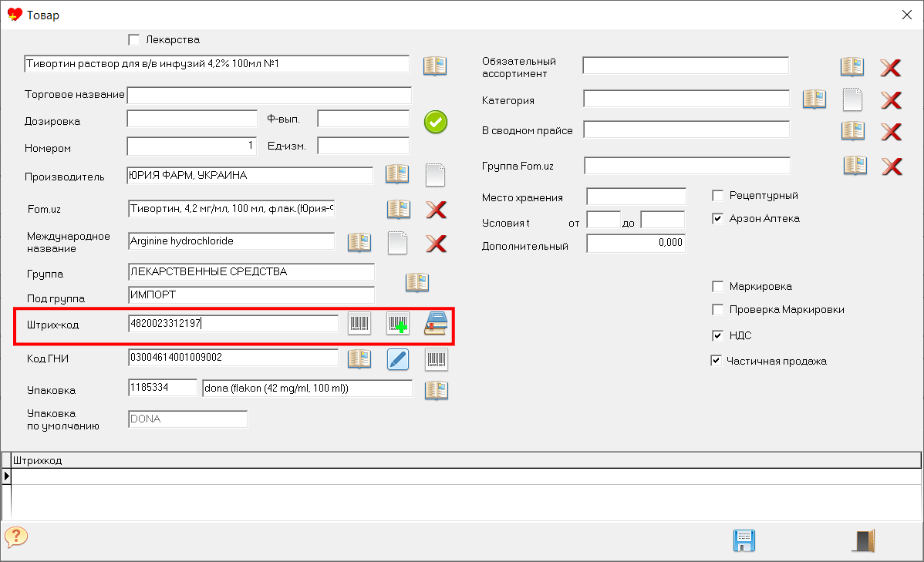Screen dimensions: 924x562
Task: Click the Место хранения field
Action: pos(636,196)
